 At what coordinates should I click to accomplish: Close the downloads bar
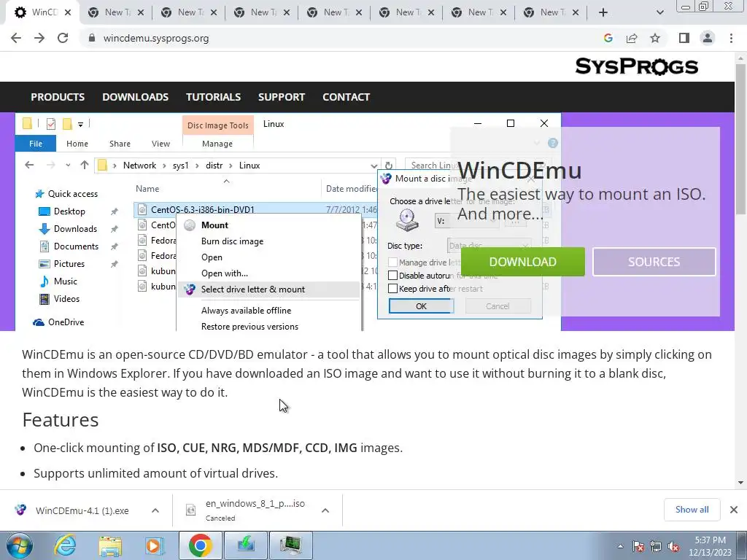click(x=734, y=510)
